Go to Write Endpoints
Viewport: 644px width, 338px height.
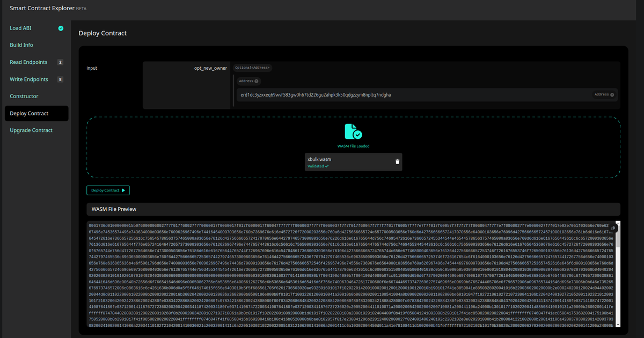pyautogui.click(x=36, y=79)
